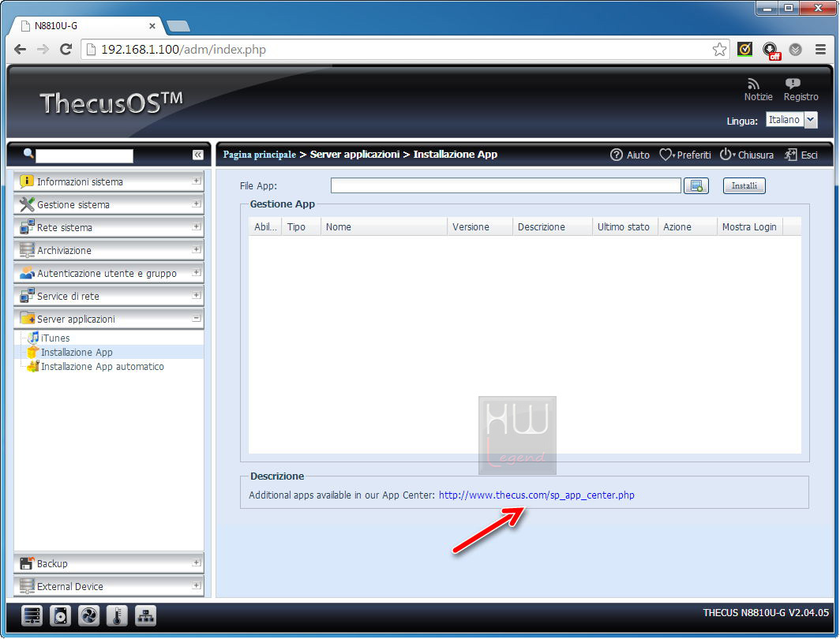Click the Server applicazioni breadcrumb text
The image size is (840, 639).
(x=354, y=154)
